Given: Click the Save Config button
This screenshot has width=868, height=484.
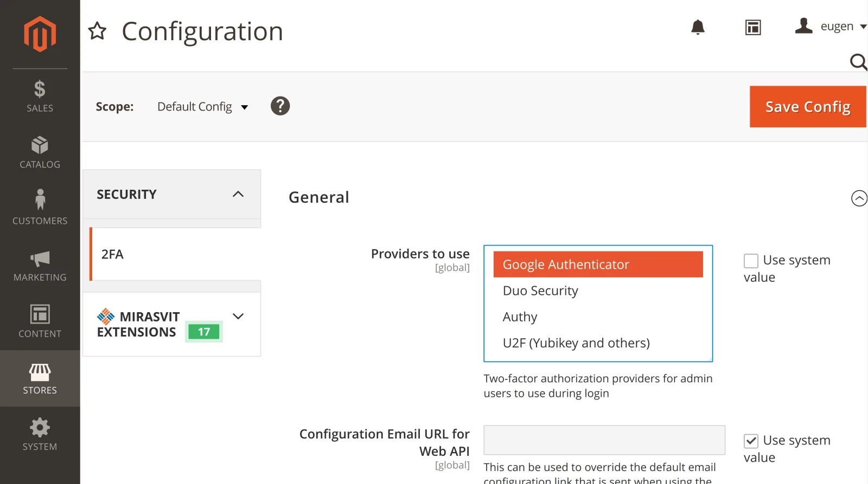Looking at the screenshot, I should [808, 107].
